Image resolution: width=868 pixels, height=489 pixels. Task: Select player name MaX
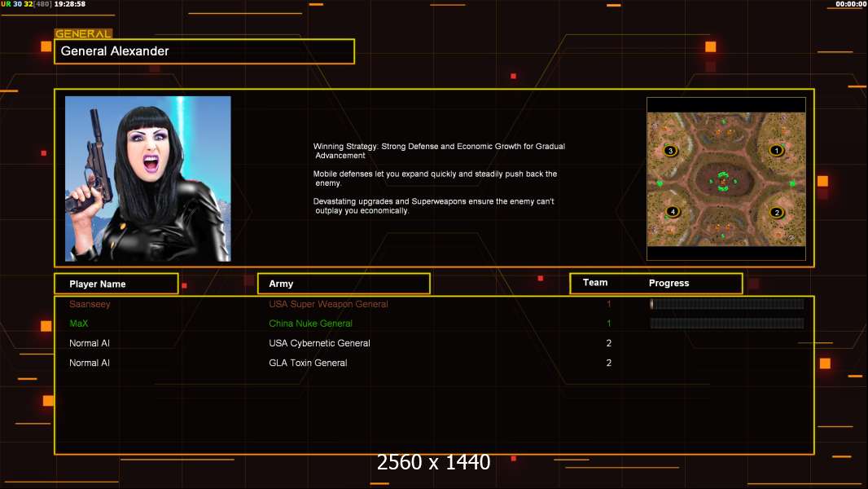79,324
